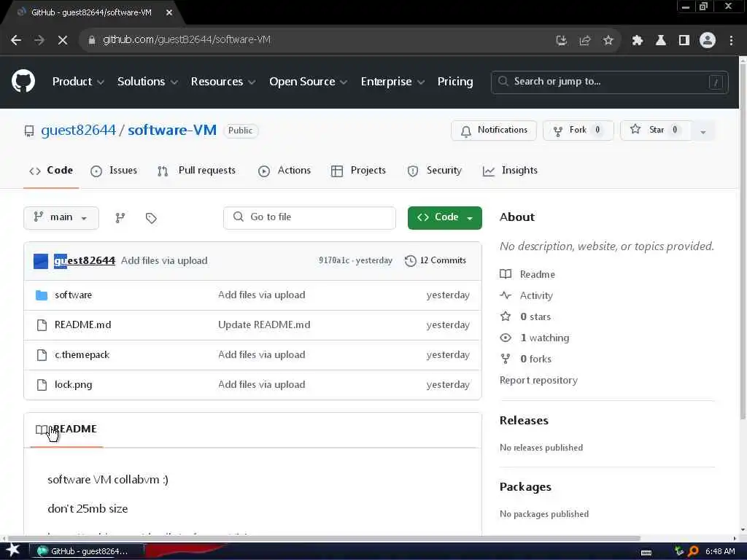Open the Pricing link
Image resolution: width=747 pixels, height=560 pixels.
455,82
